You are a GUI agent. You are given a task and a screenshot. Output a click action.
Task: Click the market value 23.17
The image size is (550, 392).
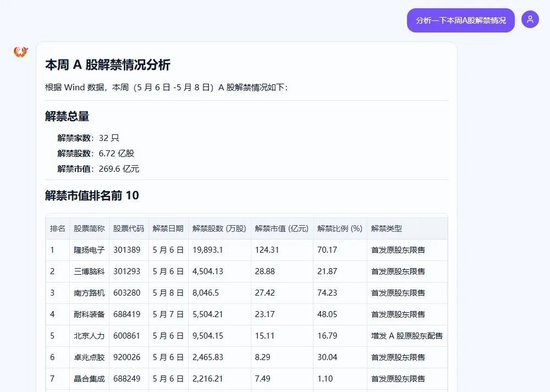click(265, 314)
